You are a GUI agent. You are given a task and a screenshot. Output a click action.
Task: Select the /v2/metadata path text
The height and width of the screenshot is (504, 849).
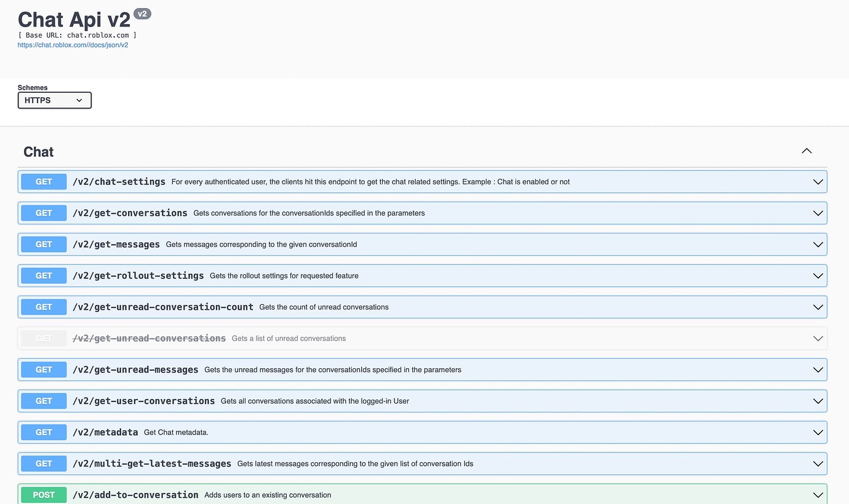pos(105,433)
